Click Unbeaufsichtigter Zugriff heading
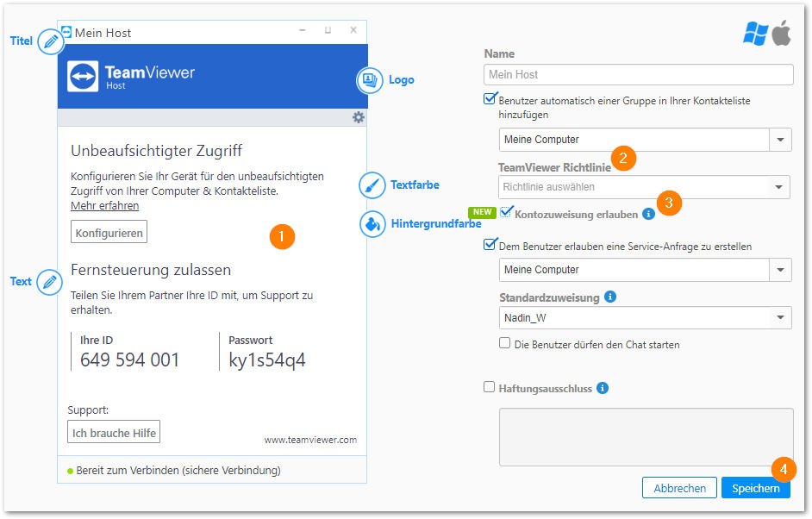This screenshot has width=812, height=519. click(156, 151)
